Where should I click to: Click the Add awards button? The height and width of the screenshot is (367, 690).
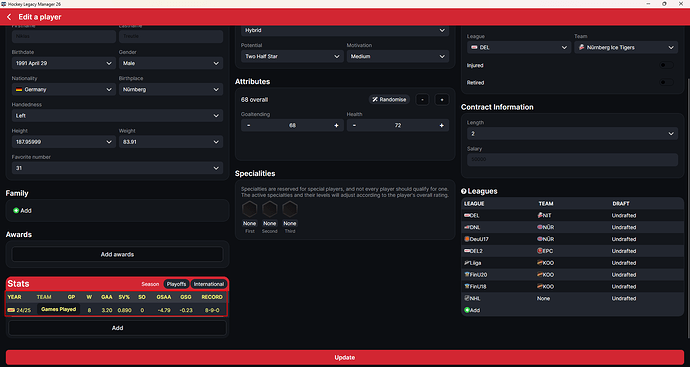tap(117, 254)
